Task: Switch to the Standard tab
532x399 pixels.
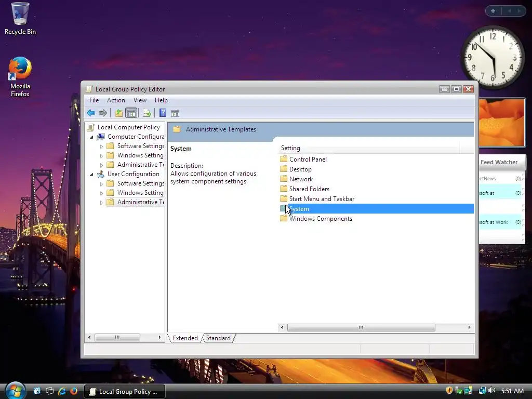Action: (218, 338)
